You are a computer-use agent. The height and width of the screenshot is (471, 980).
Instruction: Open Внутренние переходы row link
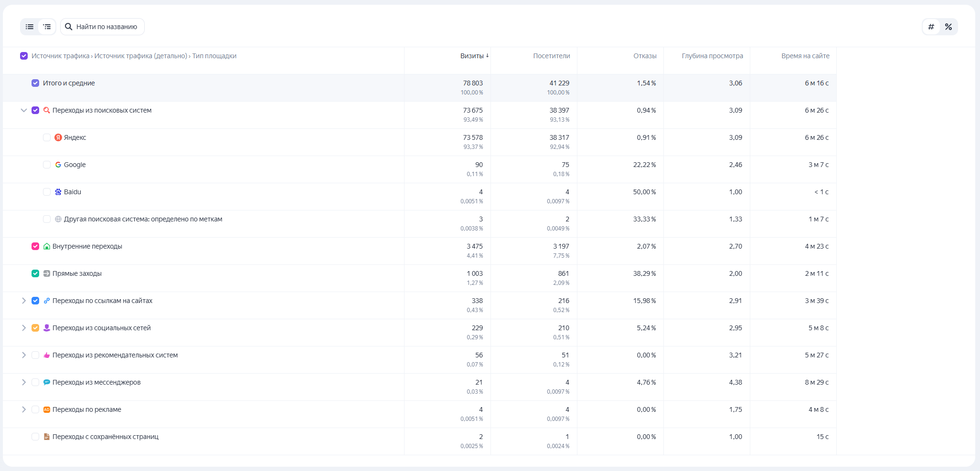click(x=87, y=246)
